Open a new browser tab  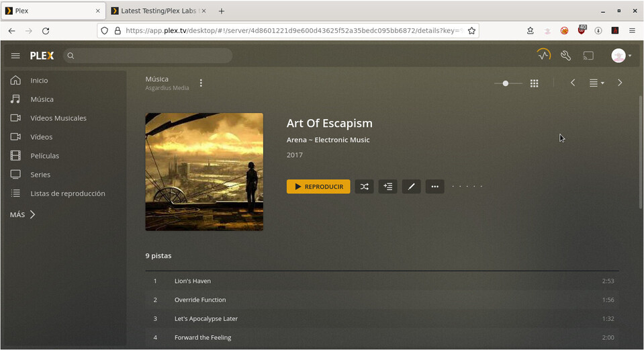pos(222,11)
